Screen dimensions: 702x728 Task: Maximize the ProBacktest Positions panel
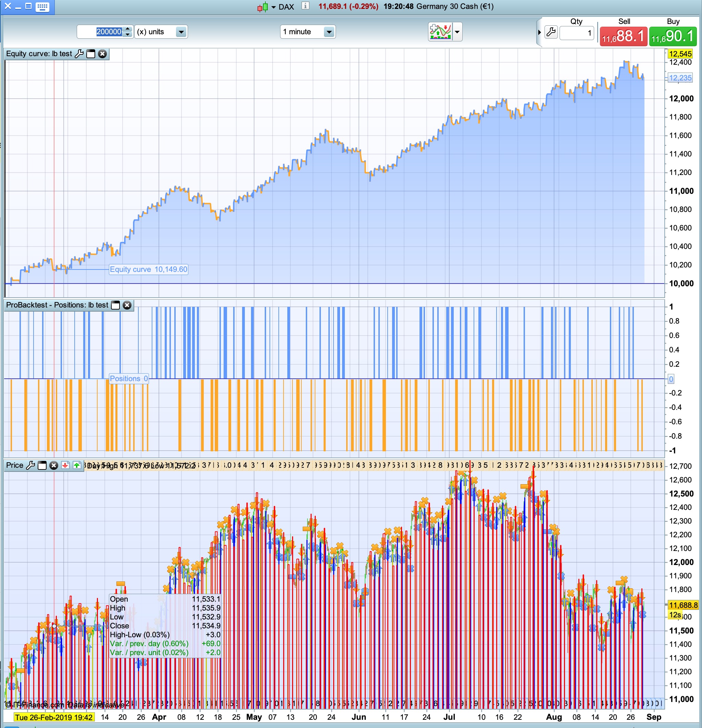(115, 305)
